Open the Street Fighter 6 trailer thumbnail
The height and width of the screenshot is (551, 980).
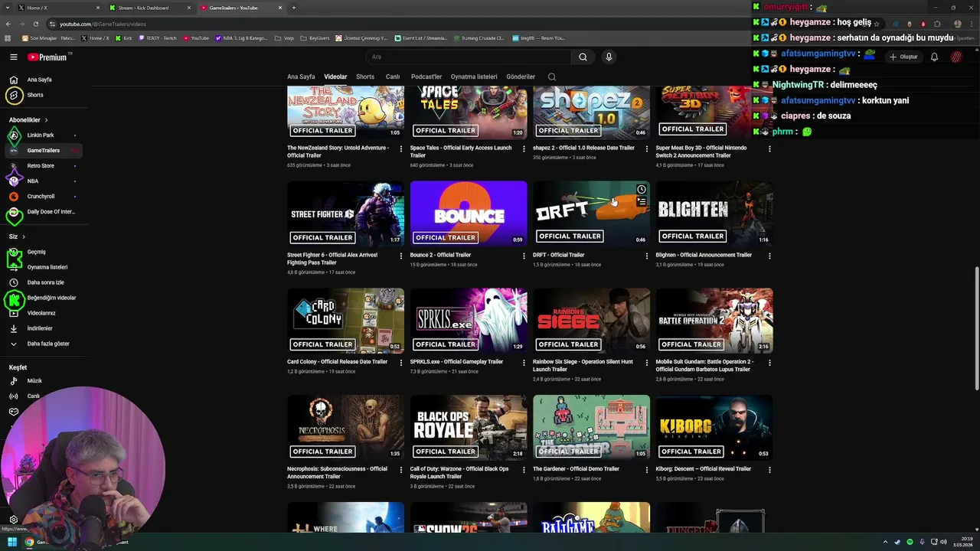[x=345, y=214]
